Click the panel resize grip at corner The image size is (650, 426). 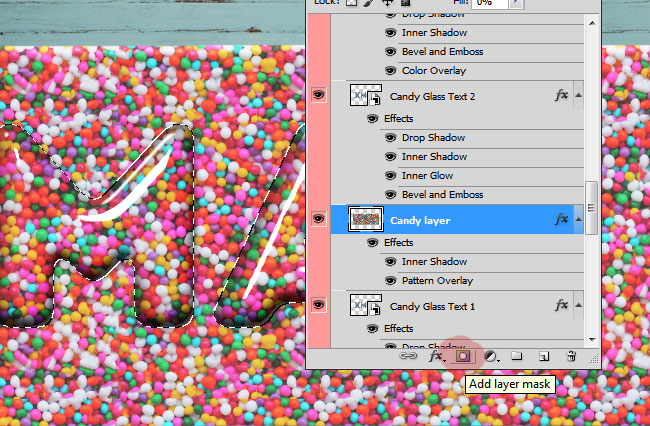pyautogui.click(x=594, y=359)
